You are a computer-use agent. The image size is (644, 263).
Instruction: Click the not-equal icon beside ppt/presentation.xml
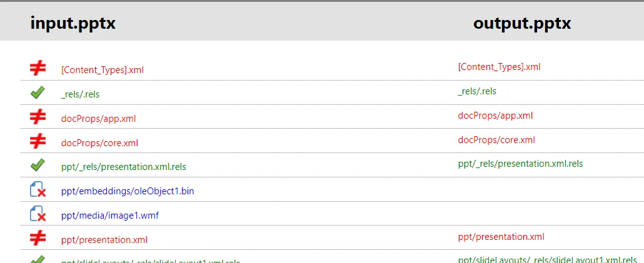pyautogui.click(x=38, y=238)
